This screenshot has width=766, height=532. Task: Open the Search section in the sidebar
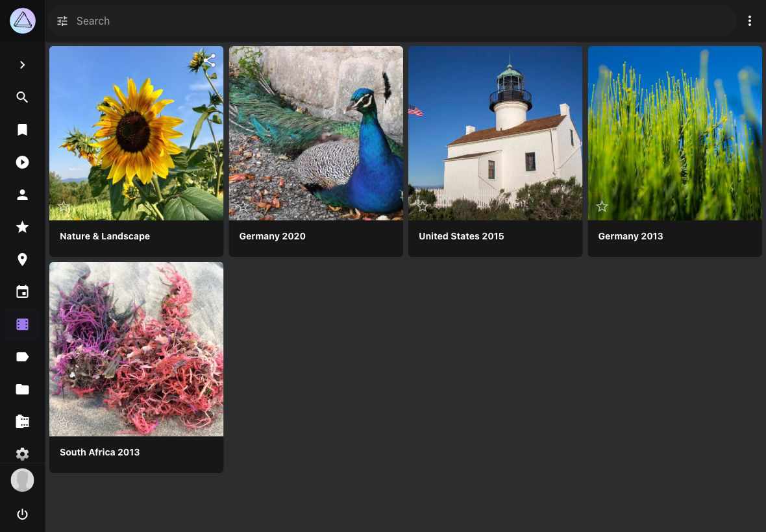point(22,97)
